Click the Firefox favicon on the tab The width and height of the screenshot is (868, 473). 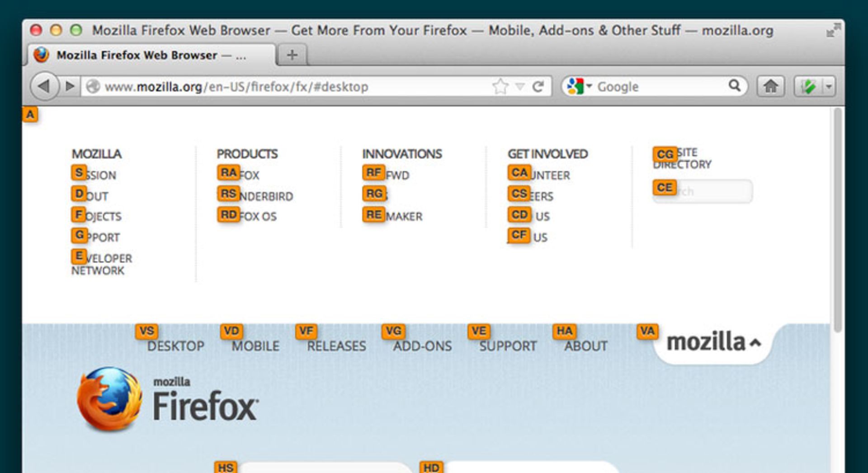click(41, 55)
